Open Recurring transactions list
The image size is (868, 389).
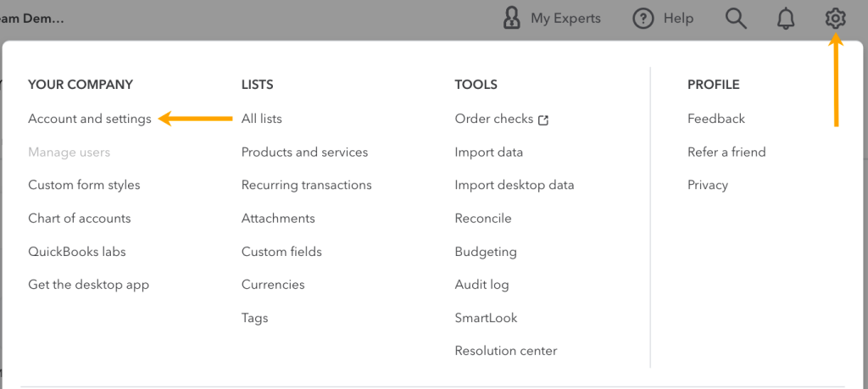click(x=306, y=185)
